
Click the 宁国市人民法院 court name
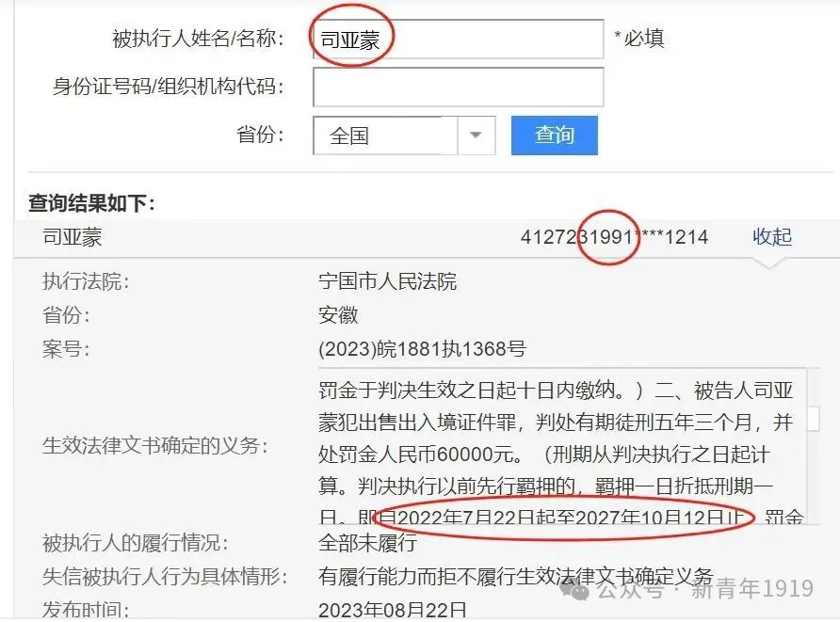pyautogui.click(x=387, y=281)
